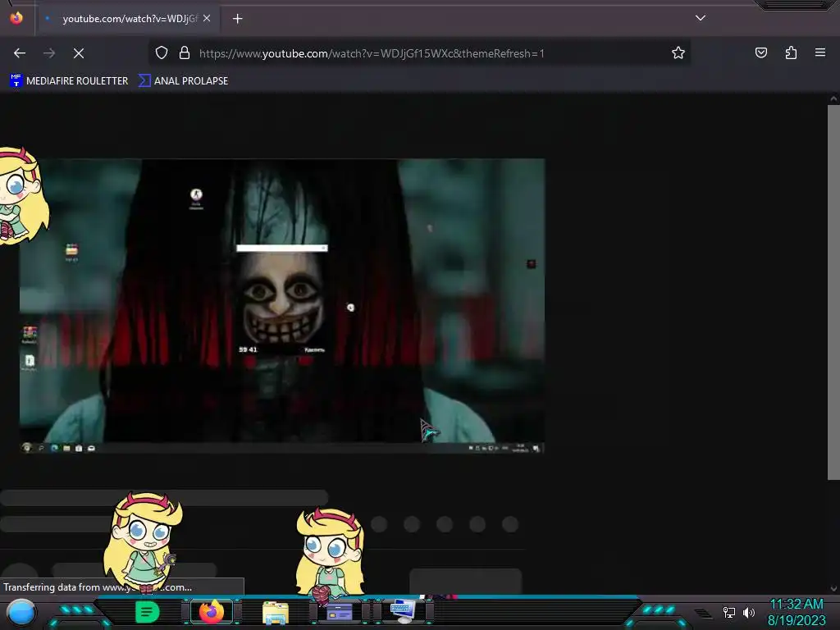Viewport: 840px width, 630px height.
Task: Open the purple window taskbar app
Action: 339,612
